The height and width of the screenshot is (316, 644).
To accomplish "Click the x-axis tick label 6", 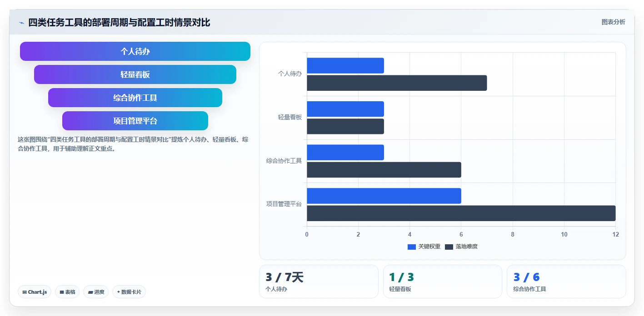I will click(x=461, y=234).
